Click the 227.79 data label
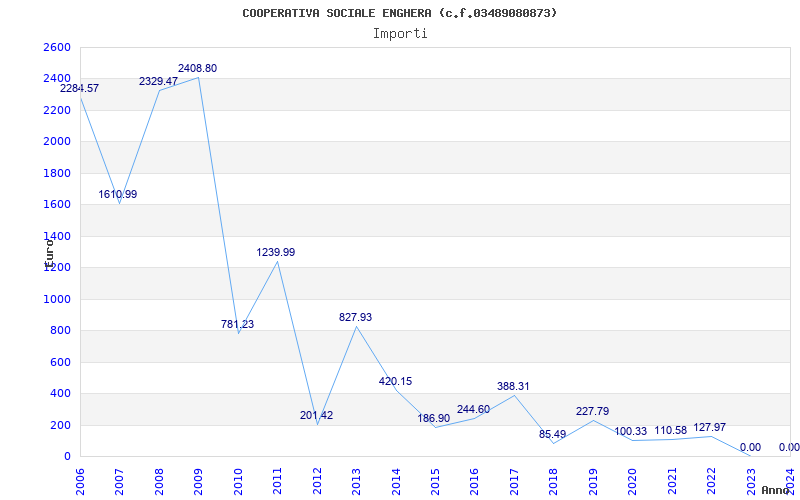800x500 pixels. 592,411
